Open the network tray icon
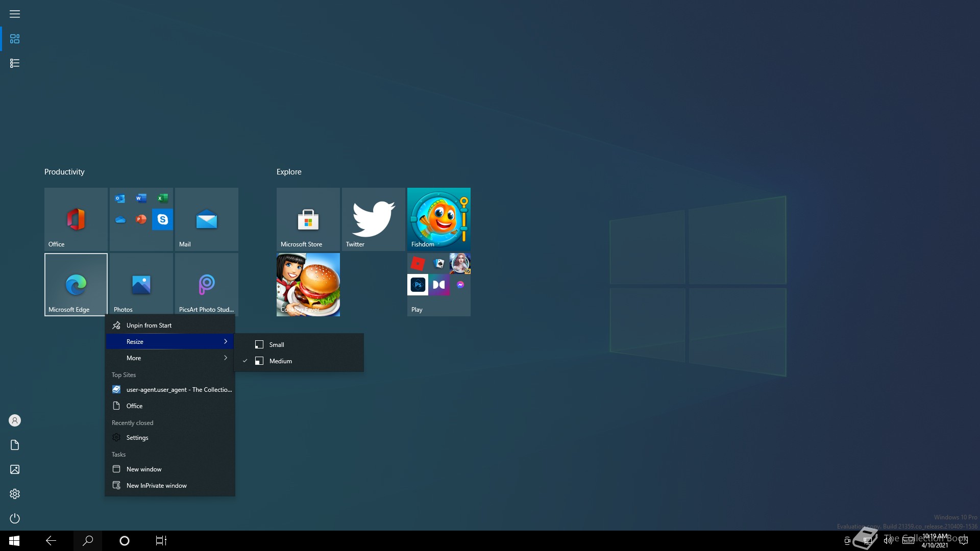 point(868,541)
